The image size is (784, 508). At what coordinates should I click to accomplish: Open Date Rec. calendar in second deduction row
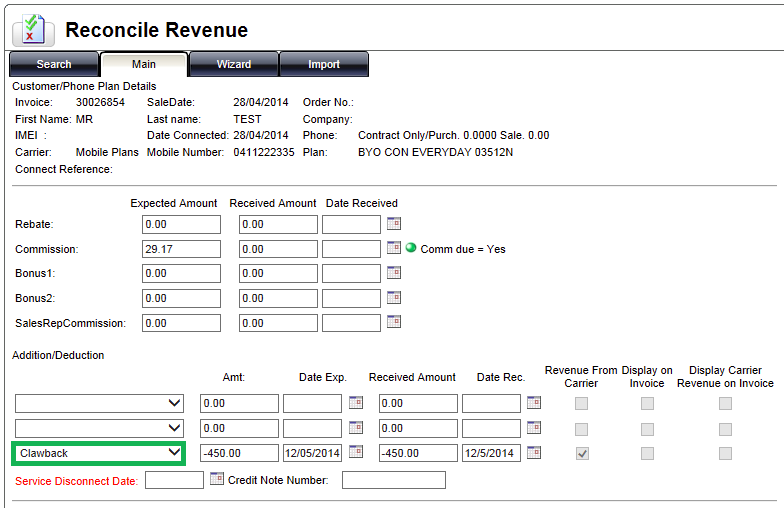tap(534, 428)
